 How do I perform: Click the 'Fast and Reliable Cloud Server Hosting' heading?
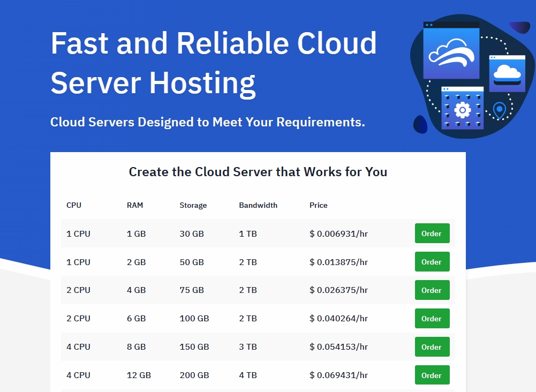[x=214, y=63]
